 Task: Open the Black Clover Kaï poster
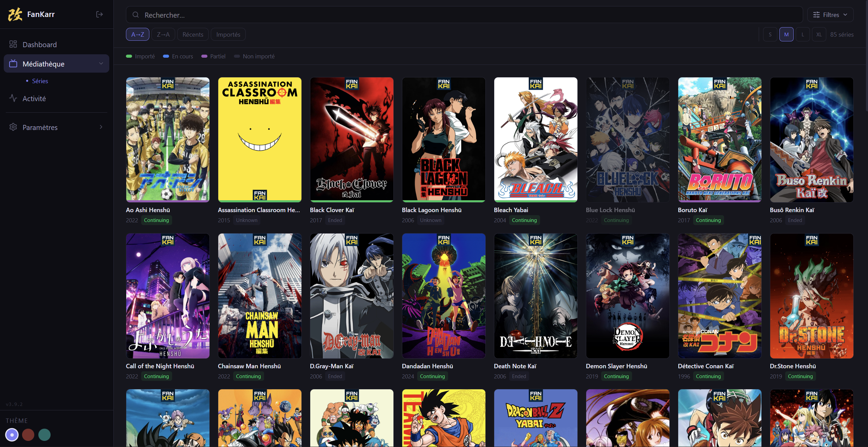[352, 139]
